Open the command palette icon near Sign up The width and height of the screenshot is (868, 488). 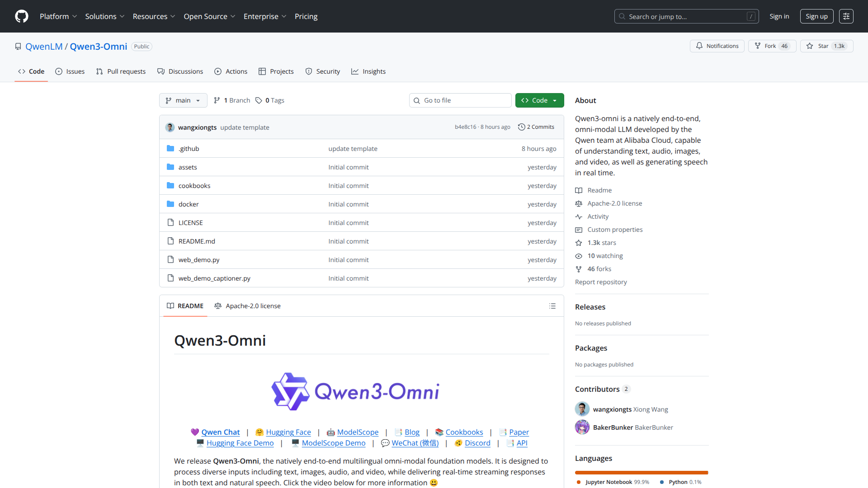tap(846, 16)
